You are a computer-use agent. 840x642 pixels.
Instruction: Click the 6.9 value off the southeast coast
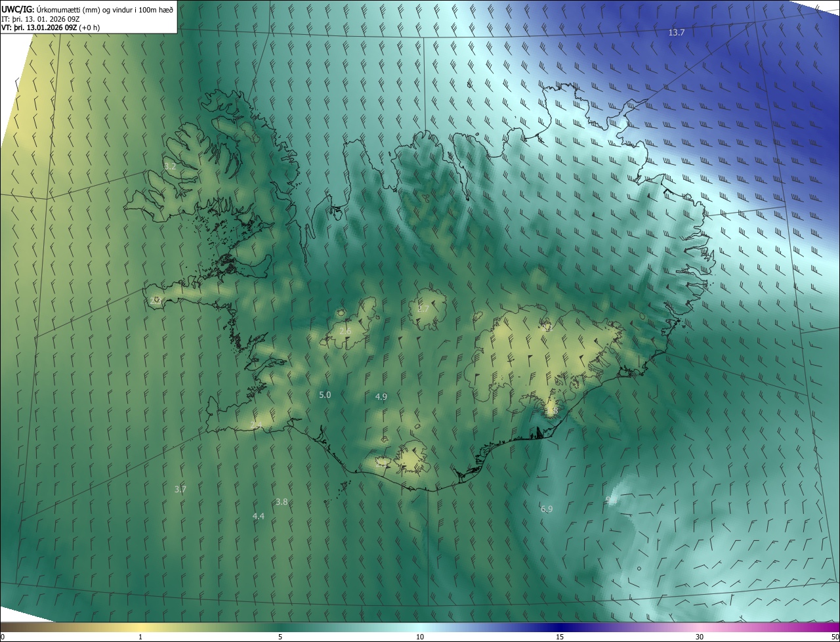click(547, 509)
